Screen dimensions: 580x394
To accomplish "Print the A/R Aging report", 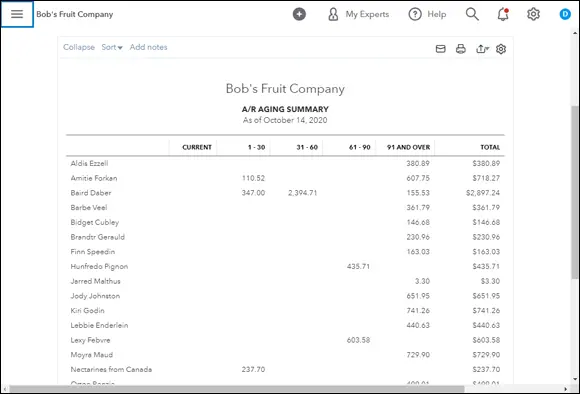I will click(x=461, y=49).
